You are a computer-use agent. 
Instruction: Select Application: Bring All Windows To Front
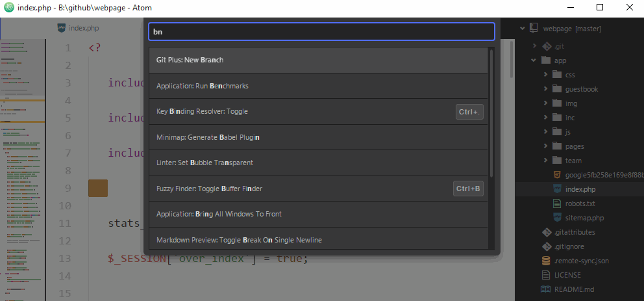(318, 215)
